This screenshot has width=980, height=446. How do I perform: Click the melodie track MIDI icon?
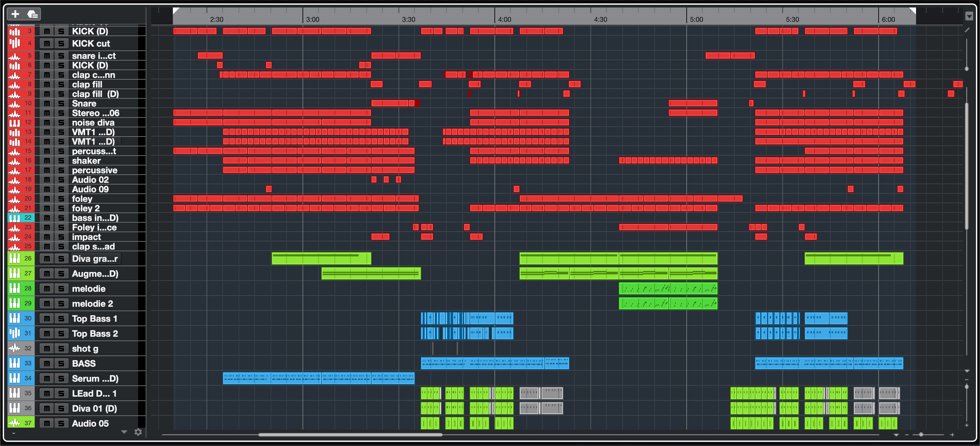click(15, 288)
